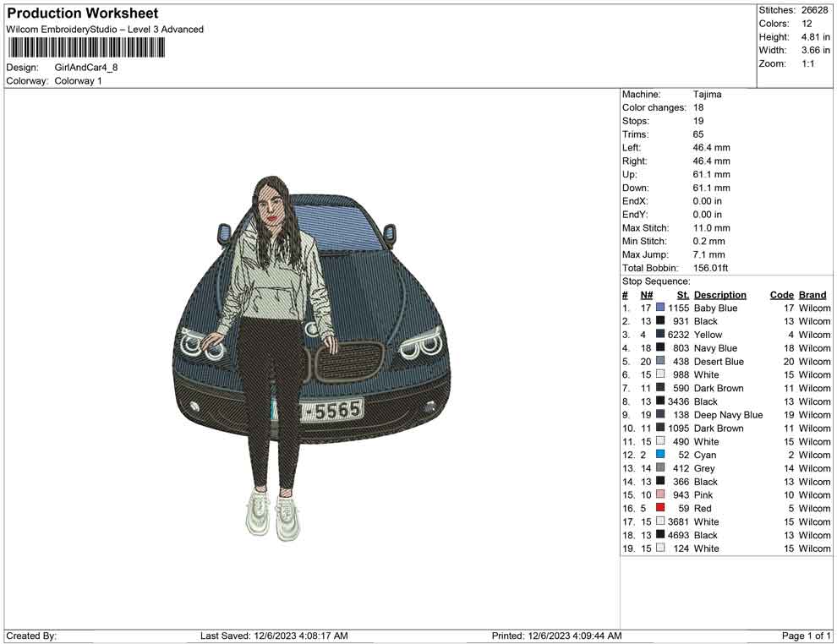The image size is (837, 644).
Task: Click the Created By footer field
Action: (x=31, y=636)
